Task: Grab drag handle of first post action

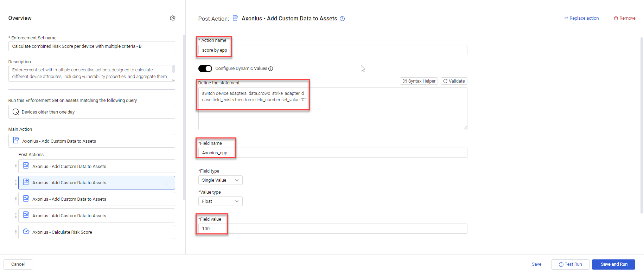Action: [16, 166]
